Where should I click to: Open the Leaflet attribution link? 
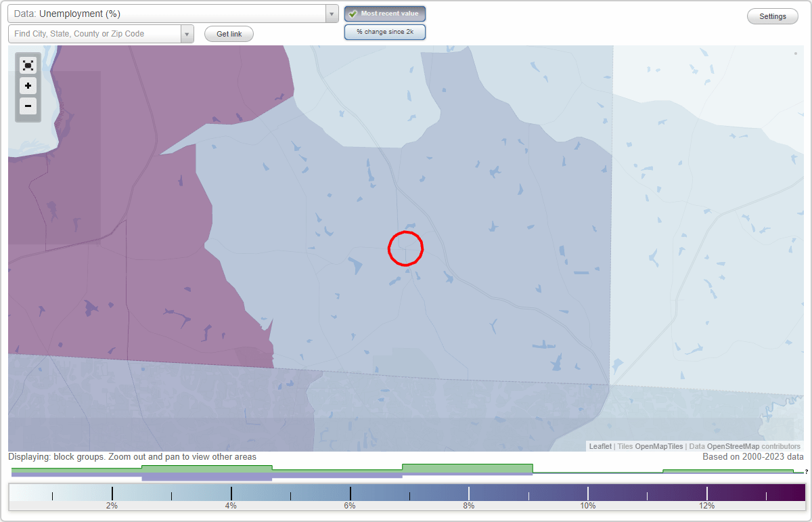click(x=600, y=446)
